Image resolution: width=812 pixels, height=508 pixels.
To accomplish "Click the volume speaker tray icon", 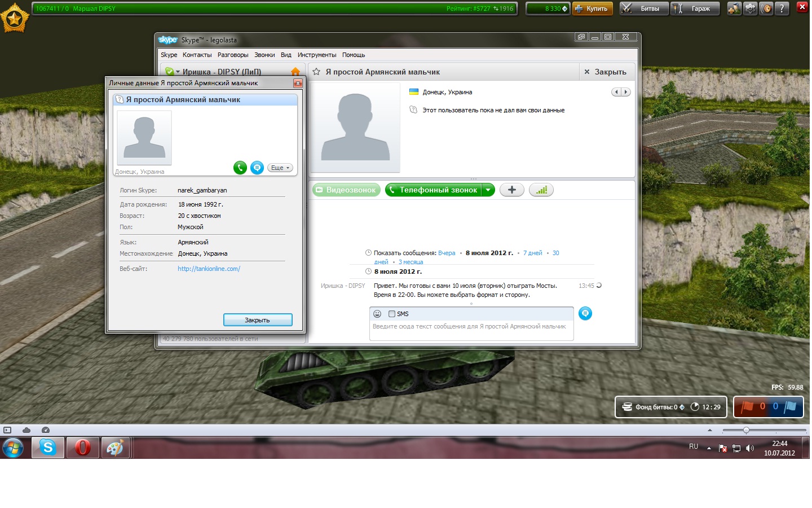I will coord(750,448).
